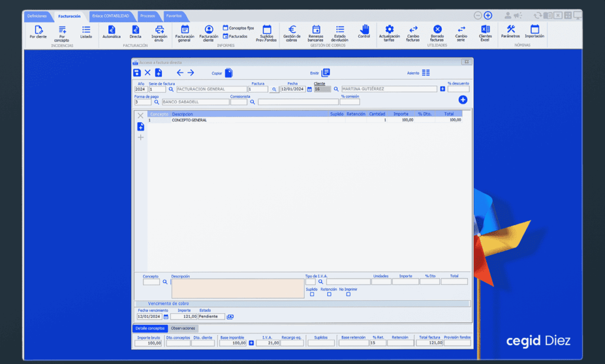This screenshot has width=605, height=364.
Task: Open the Fecha calendar picker
Action: 310,89
